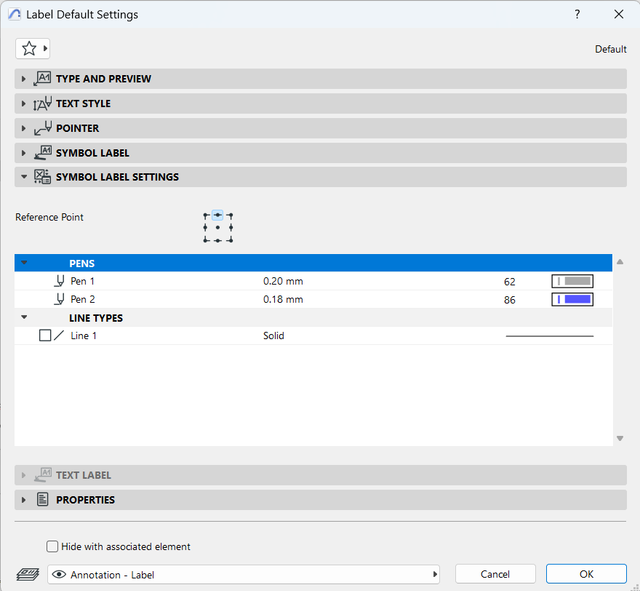Click the Symbol Label Settings panel icon
640x591 pixels.
(x=42, y=177)
